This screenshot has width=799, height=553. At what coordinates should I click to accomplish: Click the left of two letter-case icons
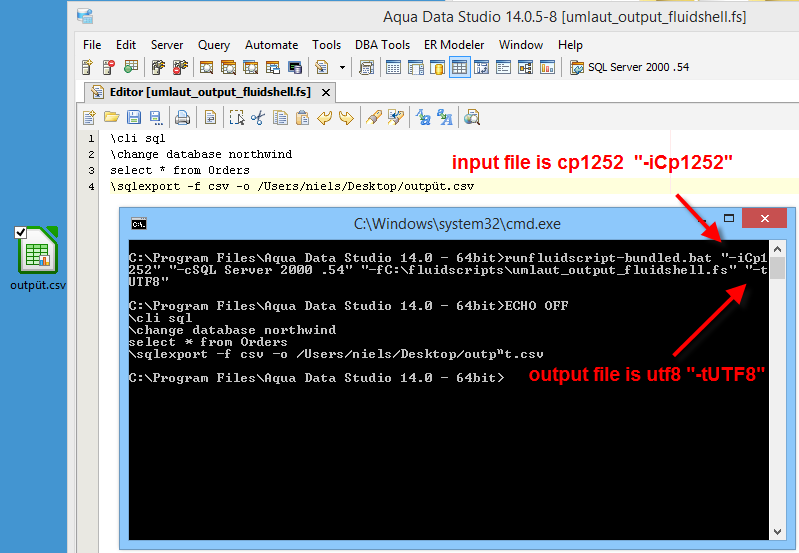click(423, 118)
